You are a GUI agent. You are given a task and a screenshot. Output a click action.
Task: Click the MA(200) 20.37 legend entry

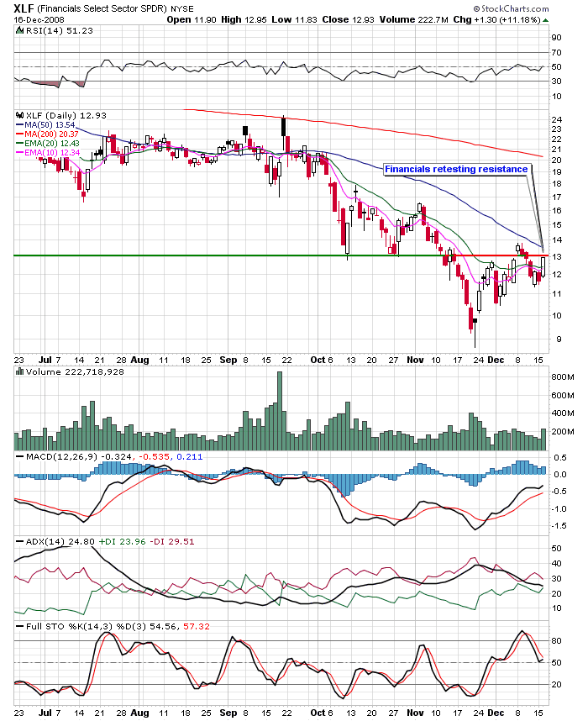[47, 134]
